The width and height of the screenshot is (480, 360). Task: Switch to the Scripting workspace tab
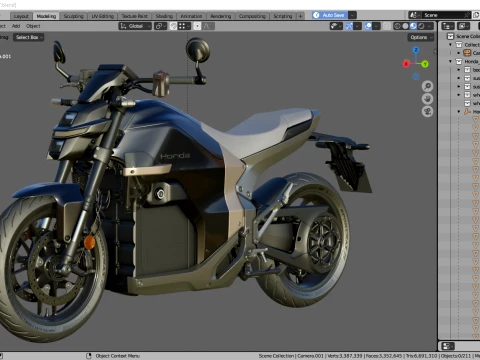283,16
